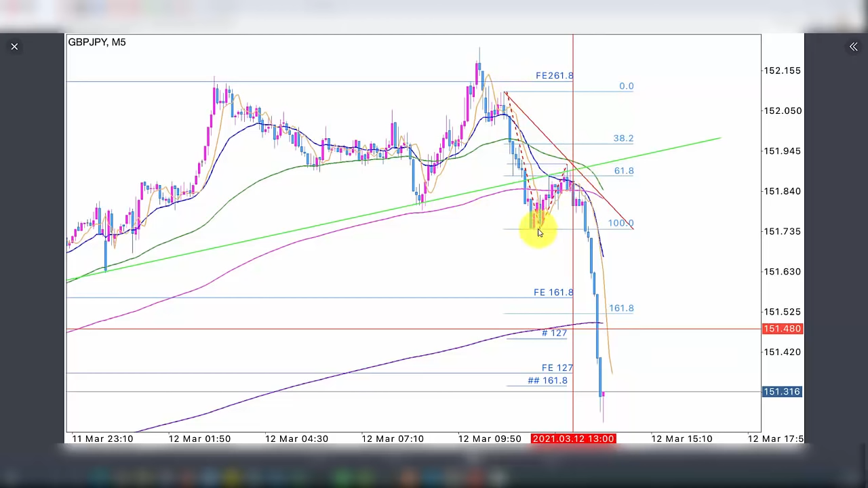Select the 38.2 Fibonacci level label
868x488 pixels.
tap(623, 138)
